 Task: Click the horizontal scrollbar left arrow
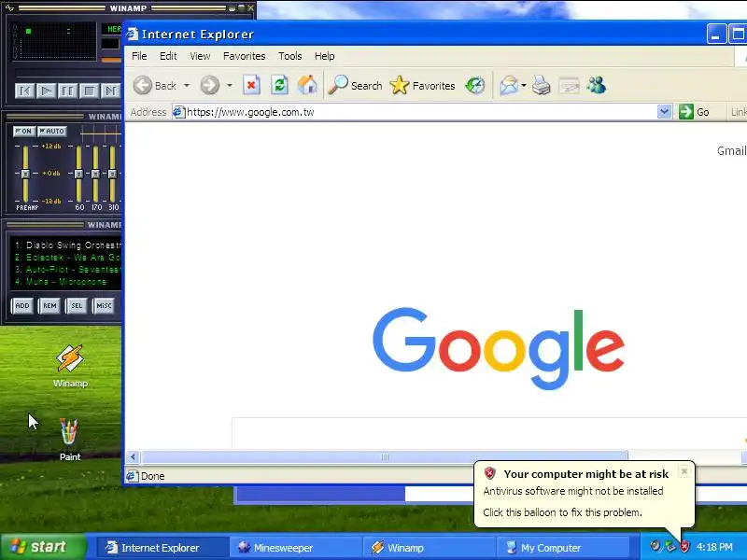(x=133, y=457)
